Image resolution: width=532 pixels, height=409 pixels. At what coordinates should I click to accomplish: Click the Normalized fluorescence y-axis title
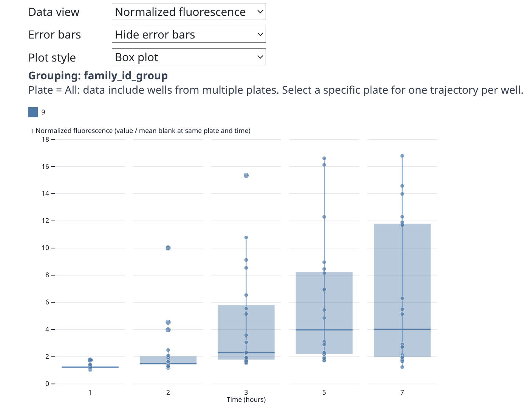(143, 131)
